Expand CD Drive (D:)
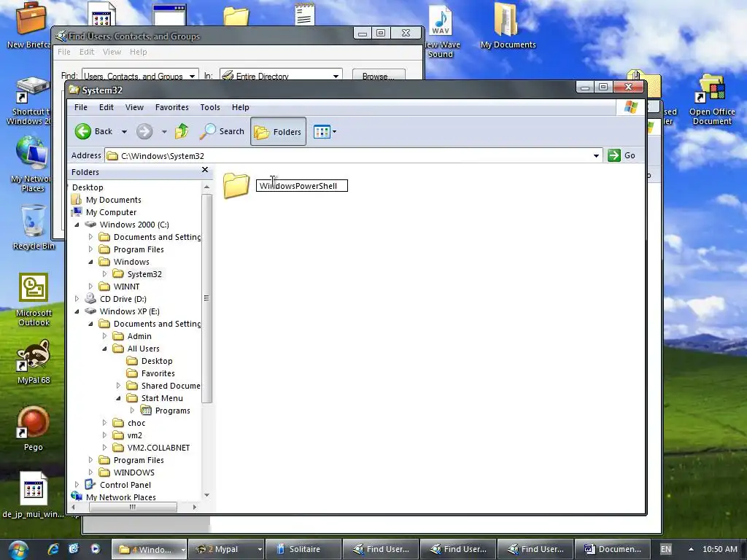The image size is (747, 560). click(77, 298)
